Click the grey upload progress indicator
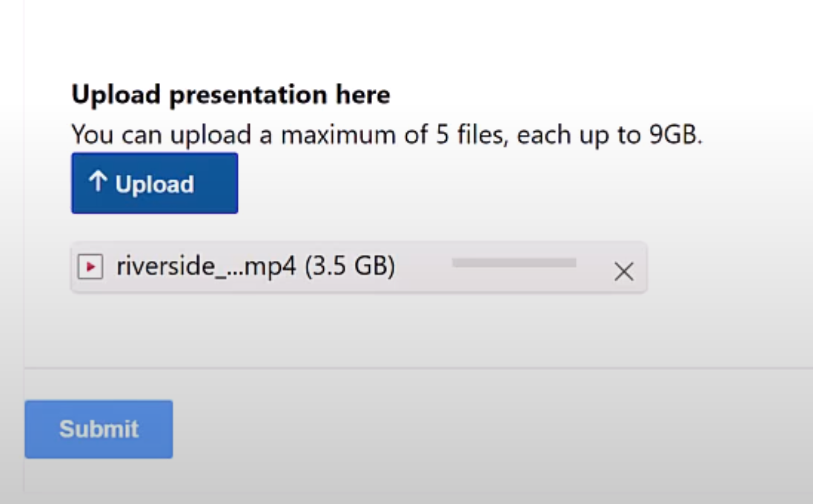Image resolution: width=813 pixels, height=504 pixels. pyautogui.click(x=514, y=263)
